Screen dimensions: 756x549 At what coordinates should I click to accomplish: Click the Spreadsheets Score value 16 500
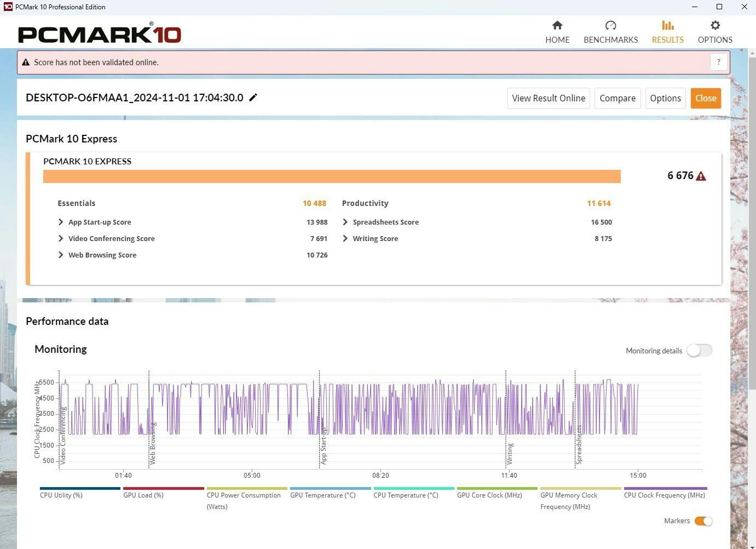pyautogui.click(x=601, y=222)
